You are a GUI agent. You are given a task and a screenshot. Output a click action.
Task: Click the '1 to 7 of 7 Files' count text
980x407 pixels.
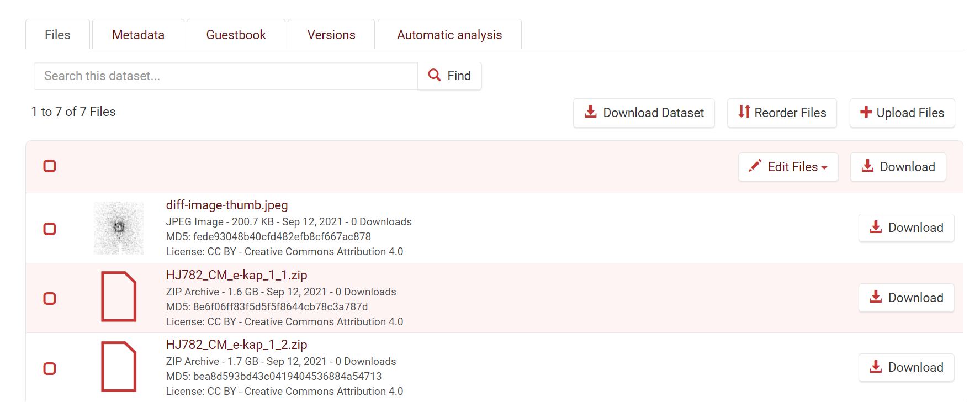pos(73,112)
